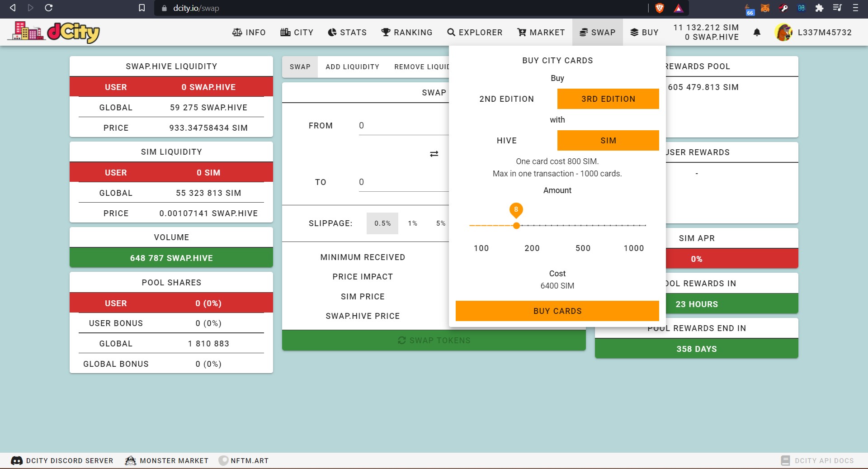Screen dimensions: 868x469
Task: Click the 358 DAYS rewards end value
Action: click(696, 349)
